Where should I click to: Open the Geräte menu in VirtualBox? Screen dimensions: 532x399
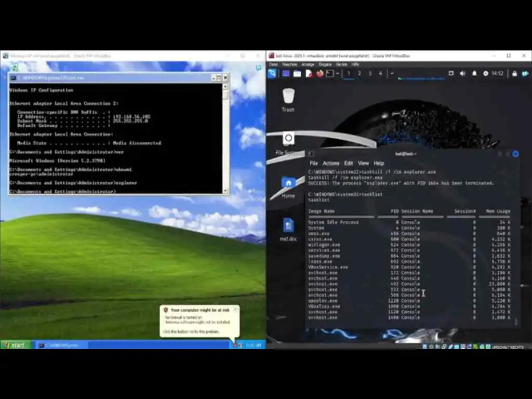[342, 64]
